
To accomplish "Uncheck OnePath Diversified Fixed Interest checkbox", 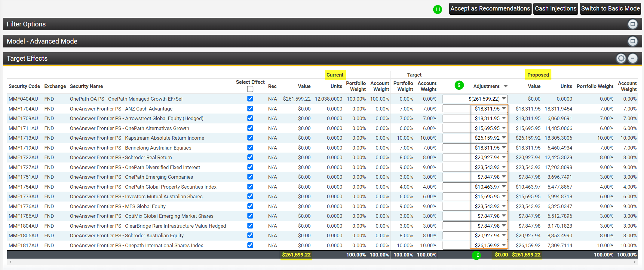I will click(x=250, y=167).
